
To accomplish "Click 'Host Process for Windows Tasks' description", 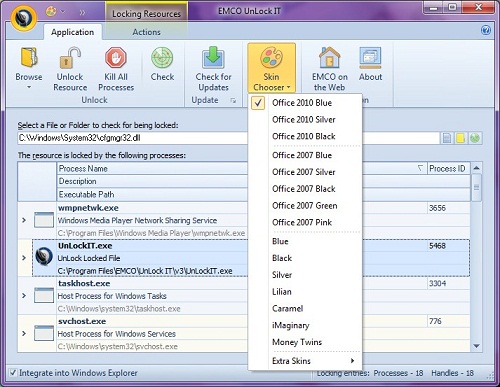I will (x=112, y=296).
